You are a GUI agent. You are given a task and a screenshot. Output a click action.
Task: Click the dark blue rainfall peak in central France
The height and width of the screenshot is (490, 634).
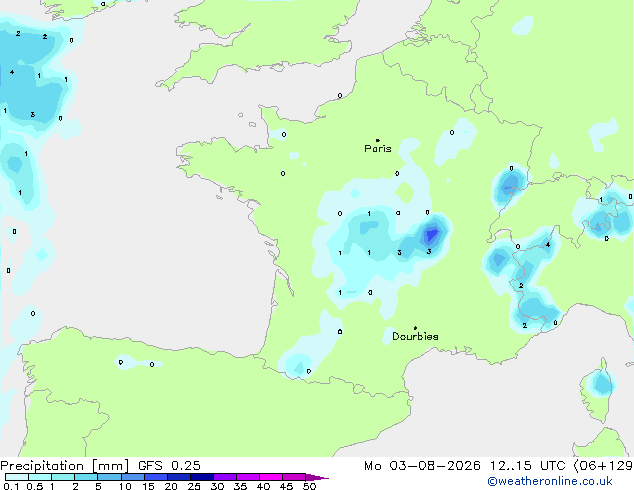point(431,235)
